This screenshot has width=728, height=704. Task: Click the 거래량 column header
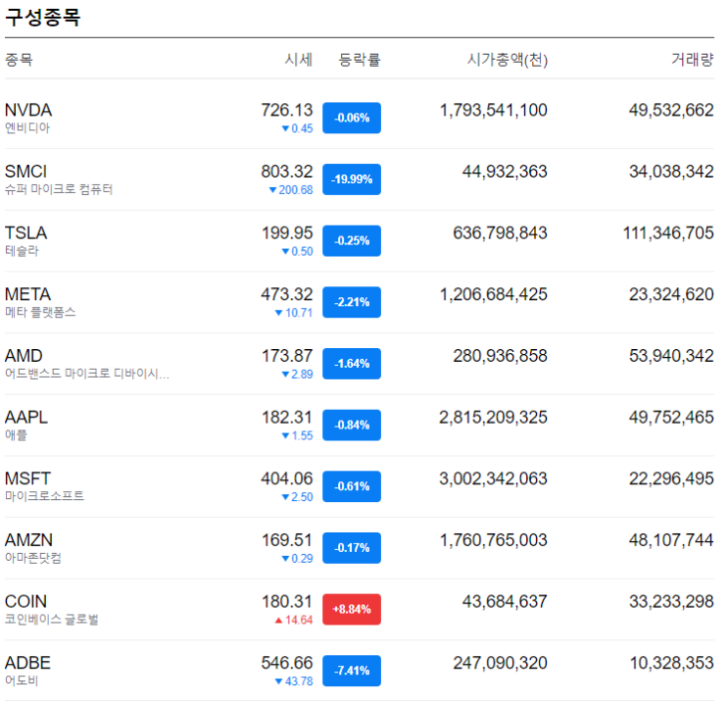(x=693, y=60)
